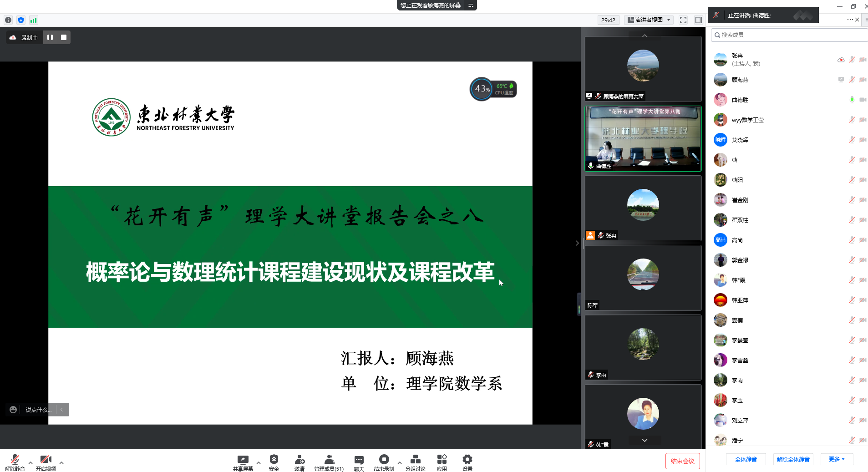
Task: Open the Settings (设置) gear icon
Action: click(x=467, y=460)
